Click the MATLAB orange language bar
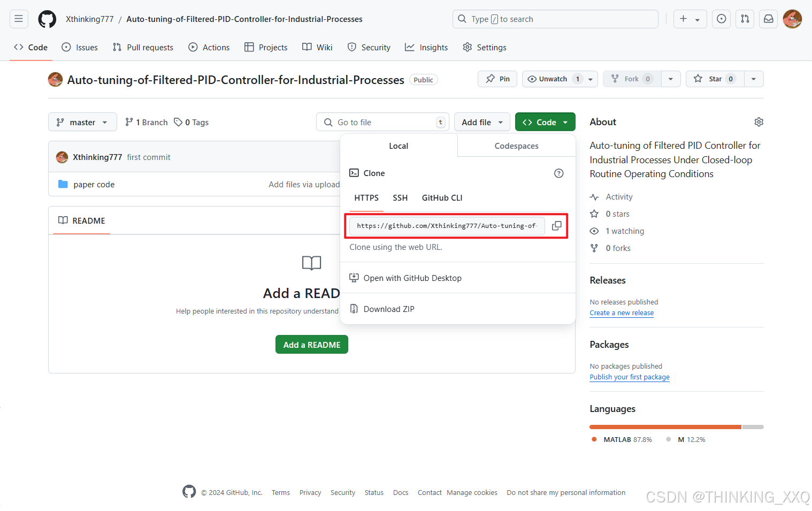The width and height of the screenshot is (812, 511). [x=665, y=427]
